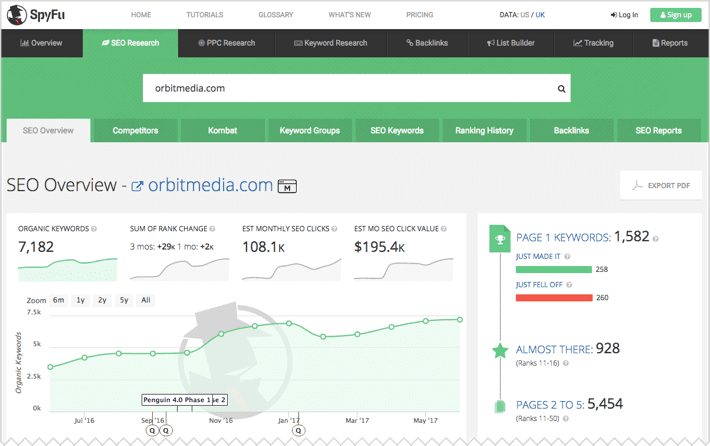Click the green star Almost There icon

click(x=500, y=350)
